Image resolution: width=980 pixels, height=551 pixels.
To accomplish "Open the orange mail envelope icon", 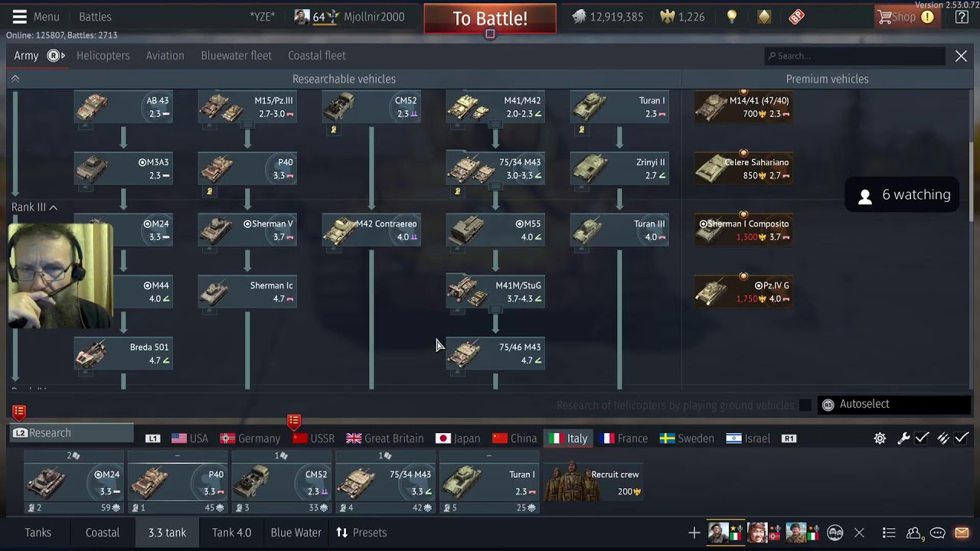I will click(962, 533).
